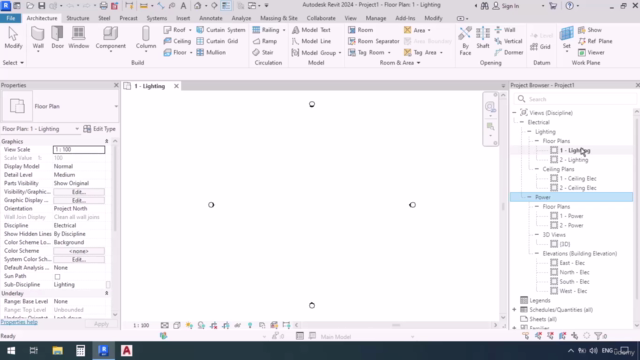The width and height of the screenshot is (640, 360).
Task: Select the Curtain Grid tool
Action: (217, 41)
